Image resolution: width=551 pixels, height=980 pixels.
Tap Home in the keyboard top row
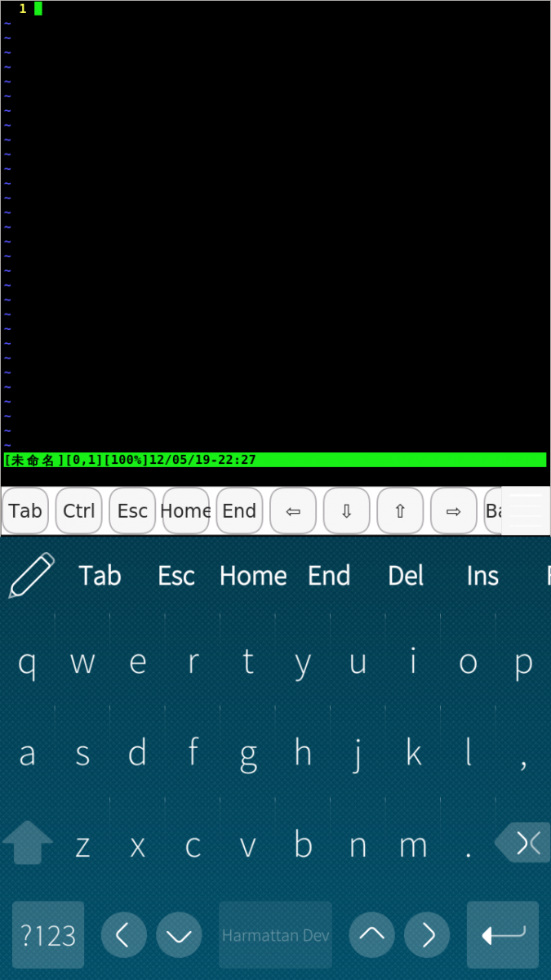[x=253, y=576]
